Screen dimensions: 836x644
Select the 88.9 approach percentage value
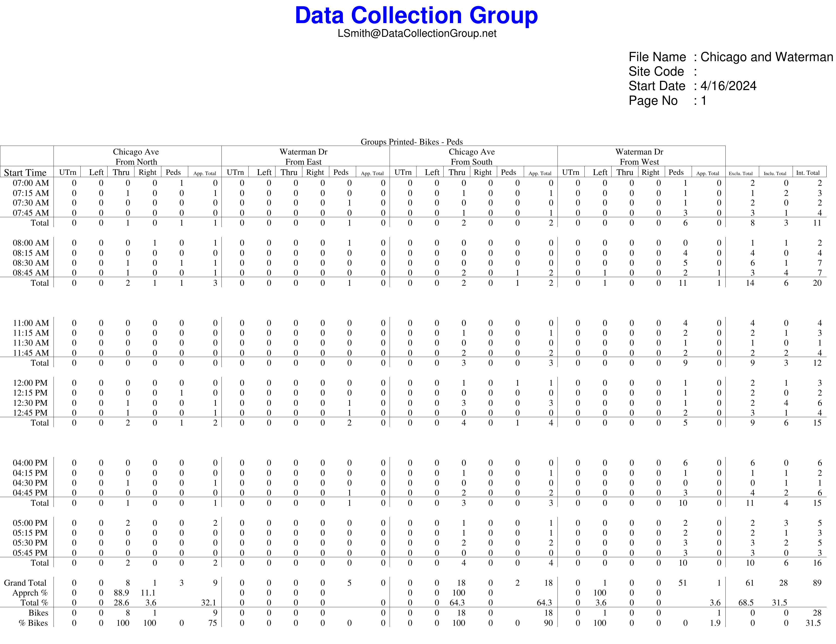[x=121, y=593]
